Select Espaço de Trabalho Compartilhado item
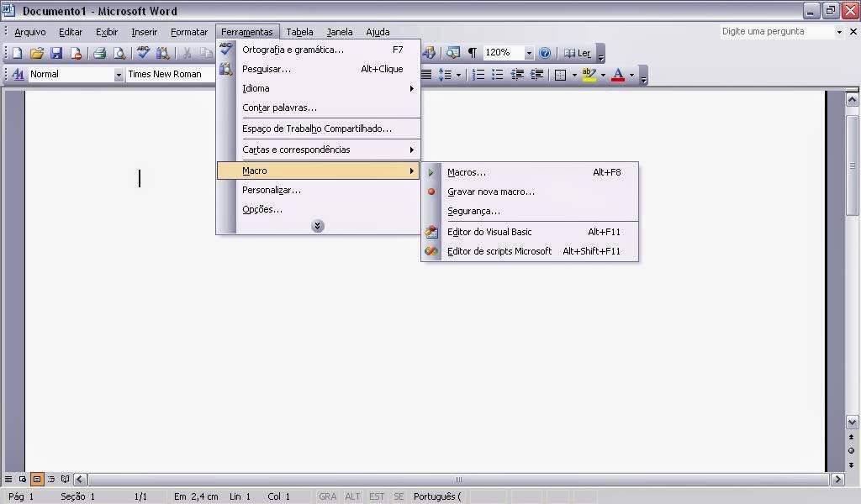 [x=319, y=129]
